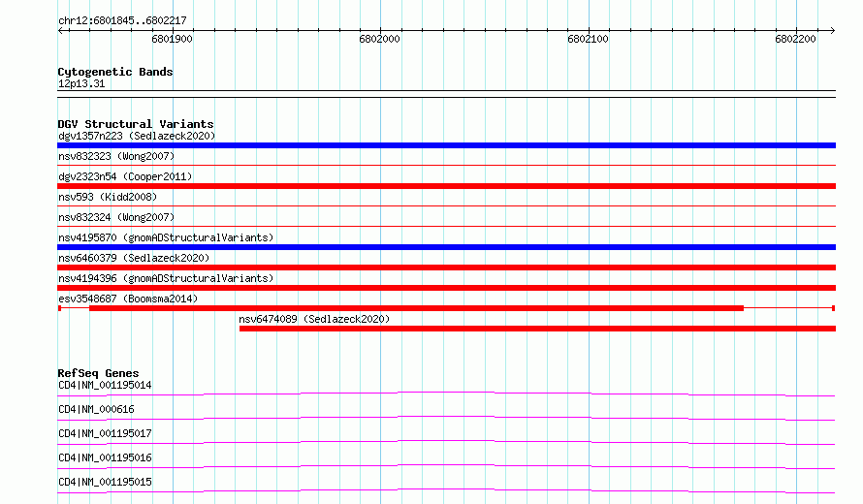The height and width of the screenshot is (504, 863).
Task: Open variant nsv4194396 (gnomADStructuralVariants) label
Action: pos(166,278)
